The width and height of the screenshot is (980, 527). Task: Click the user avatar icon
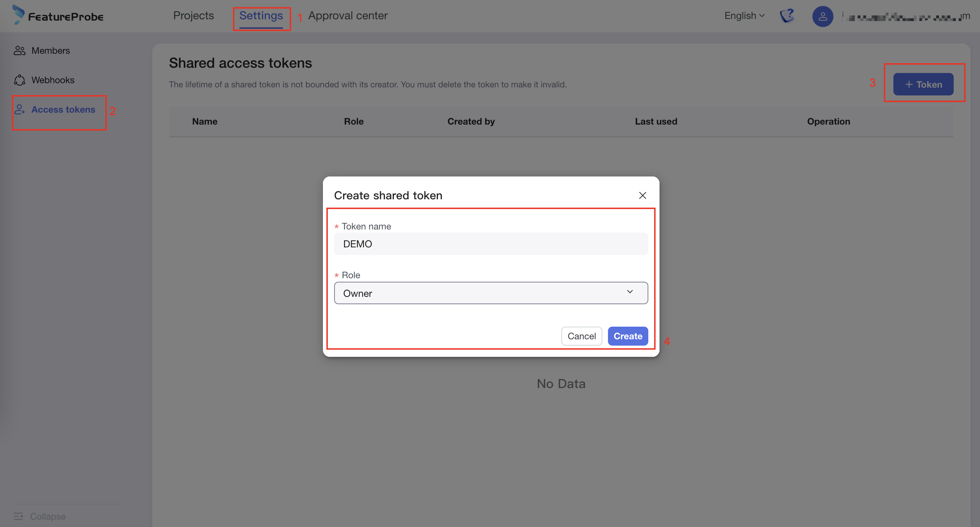pyautogui.click(x=823, y=16)
